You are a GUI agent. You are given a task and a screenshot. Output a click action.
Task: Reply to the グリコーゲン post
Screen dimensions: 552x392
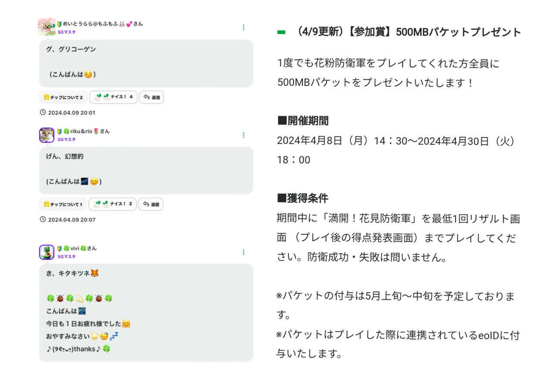(151, 97)
